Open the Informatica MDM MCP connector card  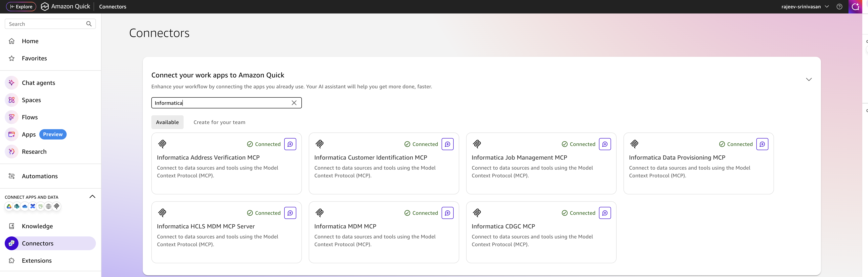[384, 232]
